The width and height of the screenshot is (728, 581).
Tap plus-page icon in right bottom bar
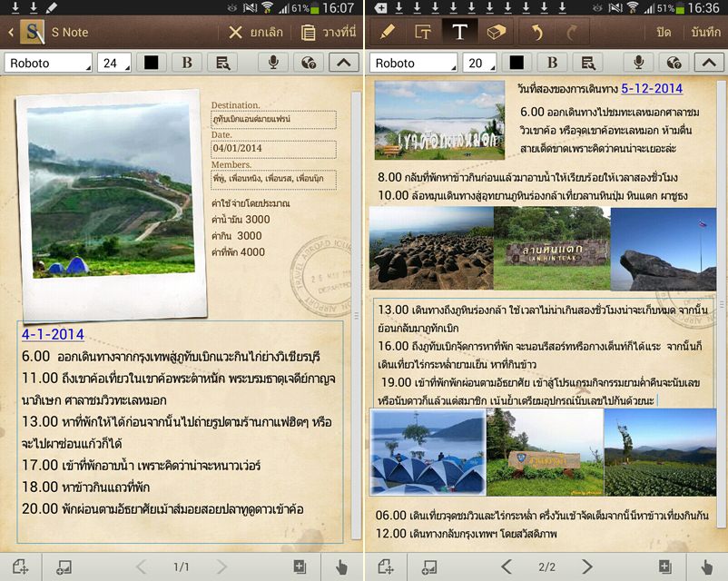click(665, 566)
